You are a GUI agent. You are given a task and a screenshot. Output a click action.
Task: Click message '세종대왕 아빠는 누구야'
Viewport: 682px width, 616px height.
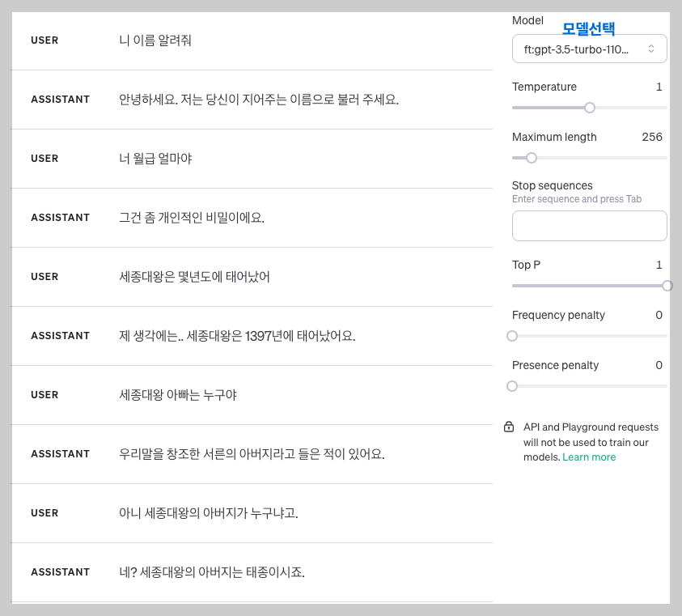point(178,395)
